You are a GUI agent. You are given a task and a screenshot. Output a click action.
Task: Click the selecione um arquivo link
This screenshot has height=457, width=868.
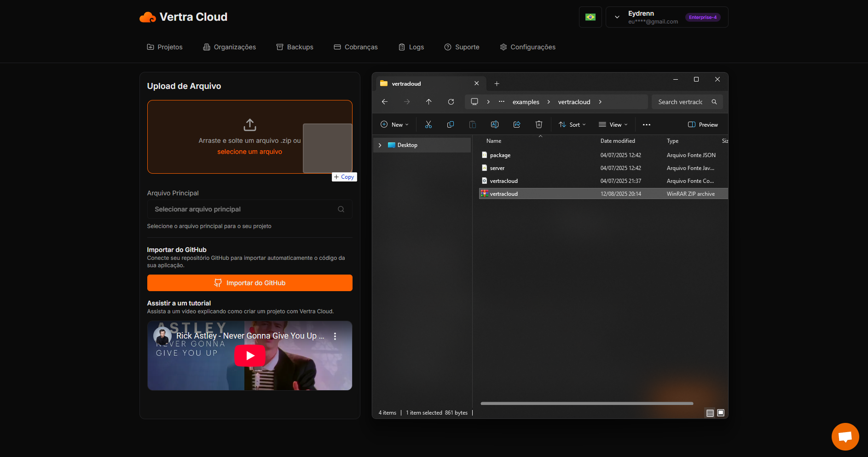click(x=249, y=151)
